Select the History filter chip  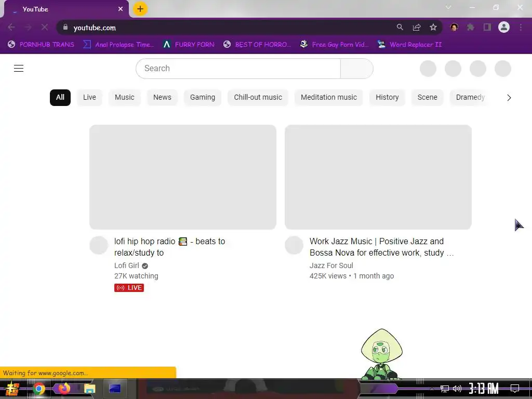[x=387, y=97]
